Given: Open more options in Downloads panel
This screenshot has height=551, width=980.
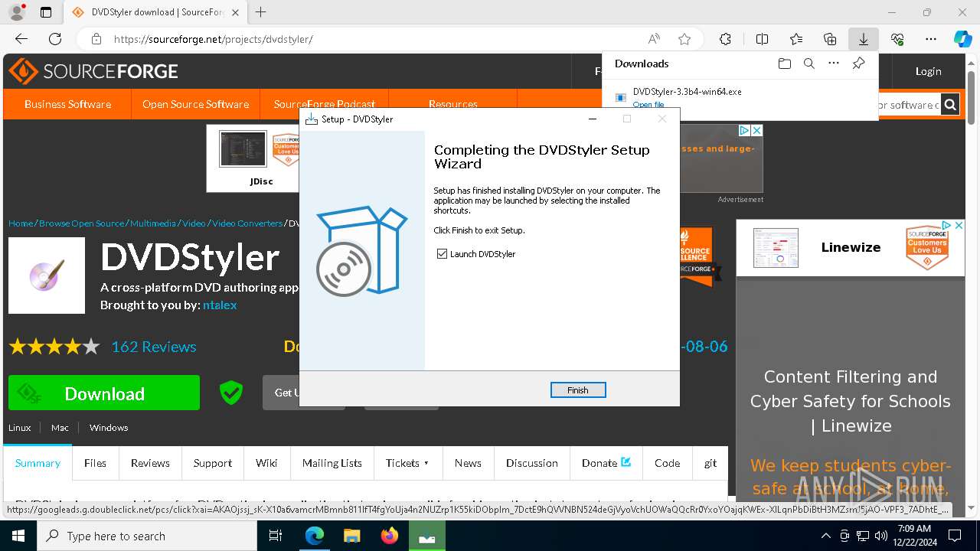Looking at the screenshot, I should point(834,64).
